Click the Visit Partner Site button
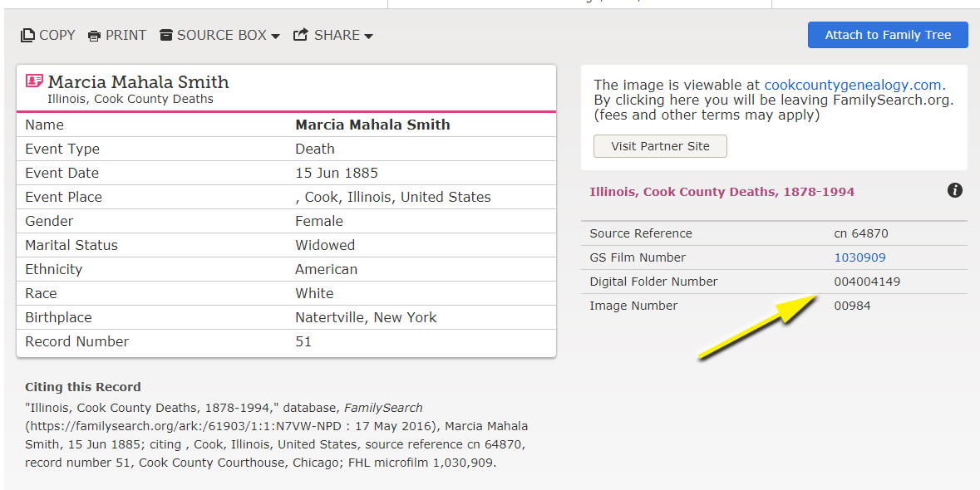 point(660,146)
